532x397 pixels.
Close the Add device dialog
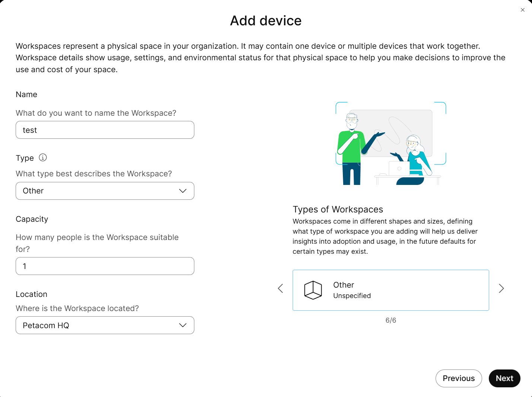click(522, 10)
